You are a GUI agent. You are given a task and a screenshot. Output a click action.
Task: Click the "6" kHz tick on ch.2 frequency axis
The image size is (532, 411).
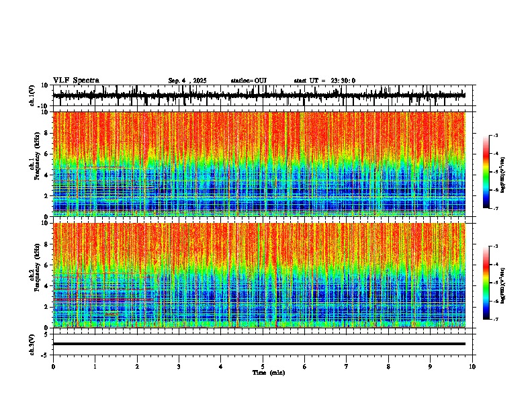46,265
